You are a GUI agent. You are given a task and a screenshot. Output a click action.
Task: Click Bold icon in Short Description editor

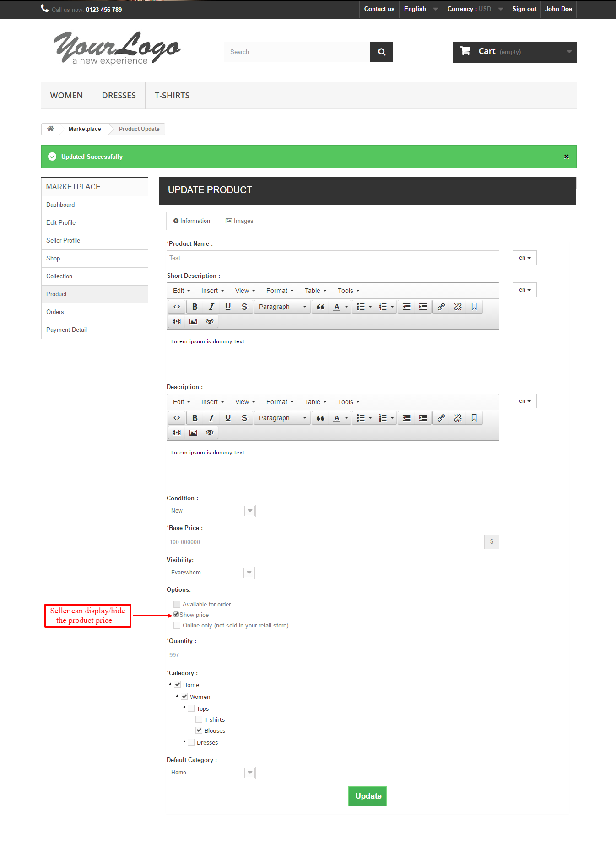click(195, 307)
